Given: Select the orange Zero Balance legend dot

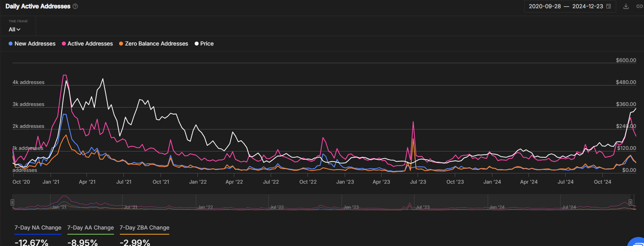Looking at the screenshot, I should [x=121, y=44].
